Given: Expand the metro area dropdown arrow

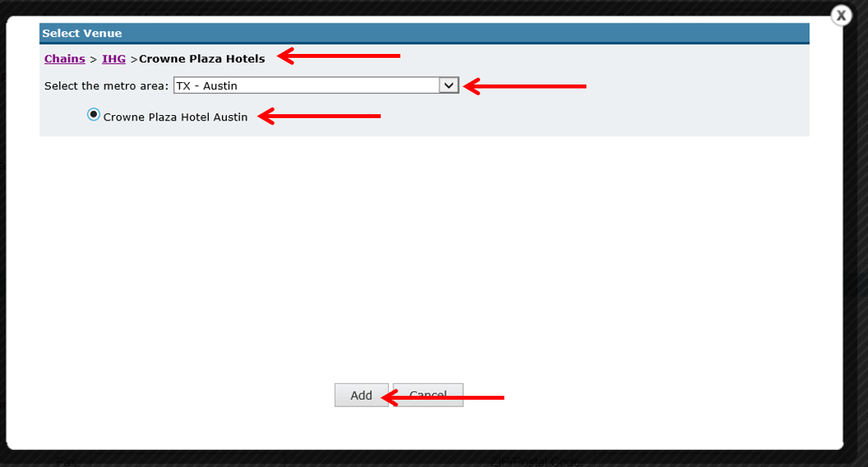Looking at the screenshot, I should coord(449,85).
